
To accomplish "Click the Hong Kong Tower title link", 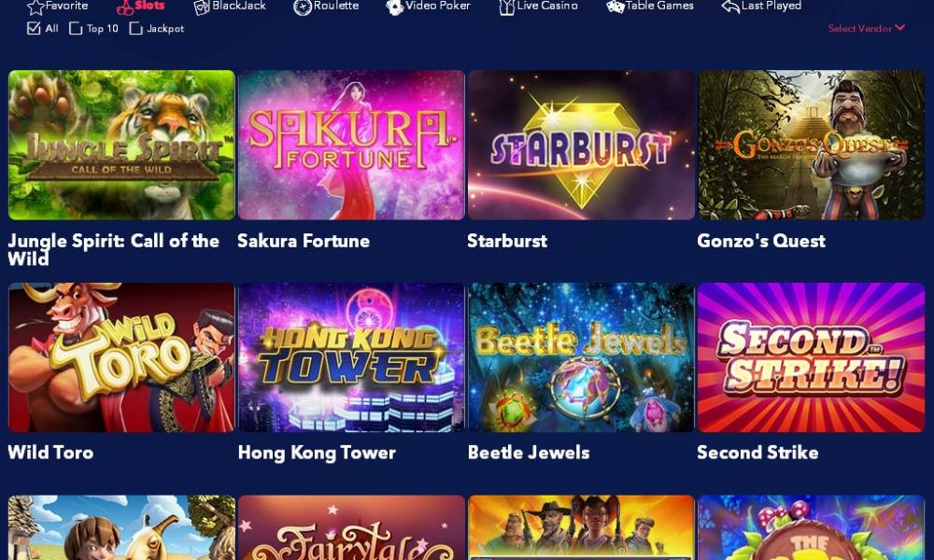I will click(x=317, y=453).
